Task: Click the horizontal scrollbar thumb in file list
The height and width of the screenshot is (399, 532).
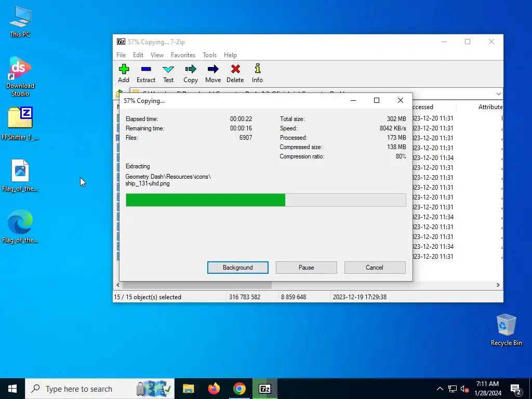Action: [196, 285]
